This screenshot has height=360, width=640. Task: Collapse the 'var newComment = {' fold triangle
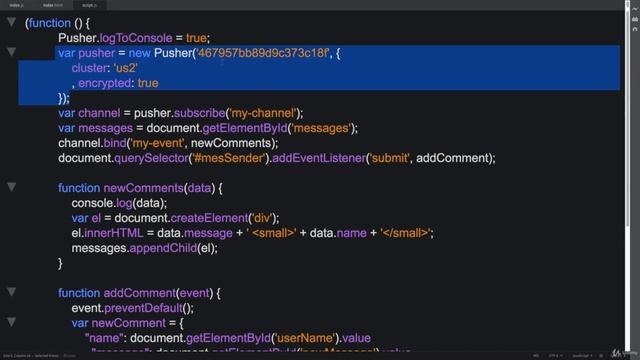(11, 322)
